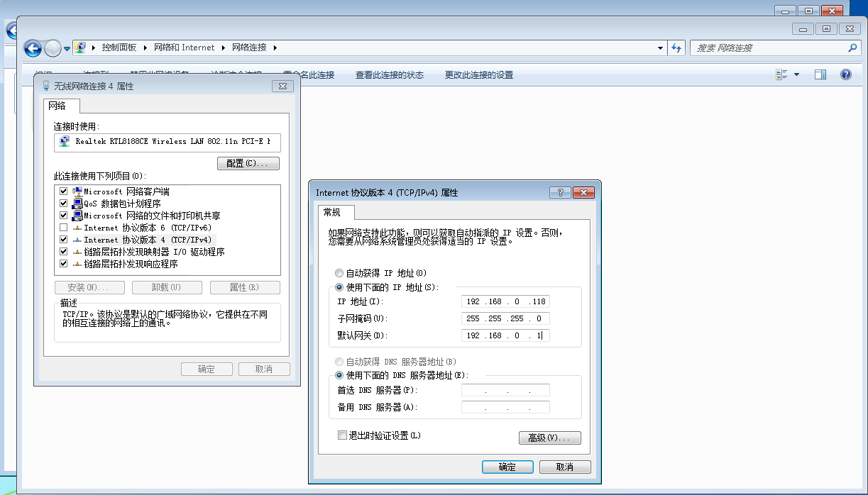868x495 pixels.
Task: Click the IP 地址 field showing 192.168.0.118
Action: click(505, 301)
